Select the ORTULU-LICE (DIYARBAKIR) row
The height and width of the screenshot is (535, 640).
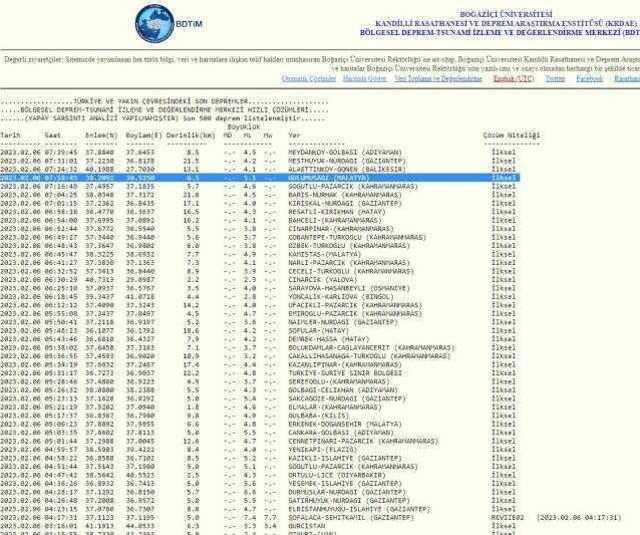260,475
